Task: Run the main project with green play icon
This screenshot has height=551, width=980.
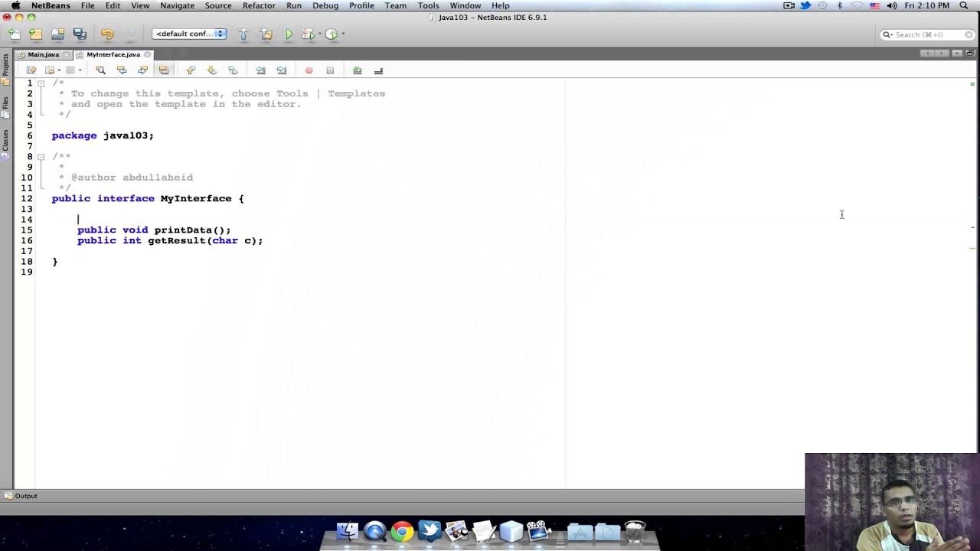Action: pyautogui.click(x=289, y=34)
